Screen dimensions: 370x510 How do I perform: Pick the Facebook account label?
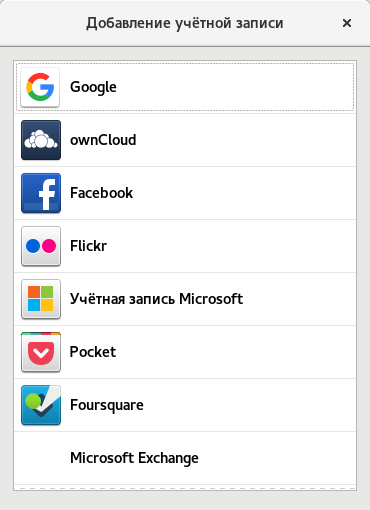tap(101, 193)
